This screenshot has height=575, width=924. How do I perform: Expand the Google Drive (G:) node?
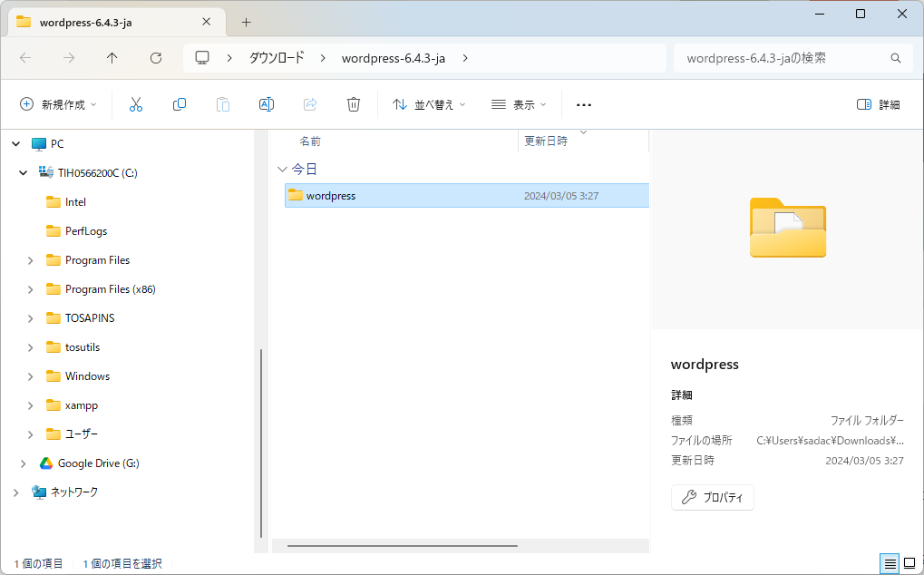pyautogui.click(x=23, y=463)
